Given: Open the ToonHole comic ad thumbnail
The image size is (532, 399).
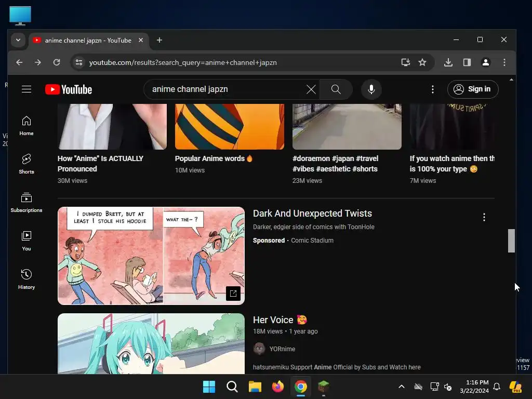Looking at the screenshot, I should 151,256.
